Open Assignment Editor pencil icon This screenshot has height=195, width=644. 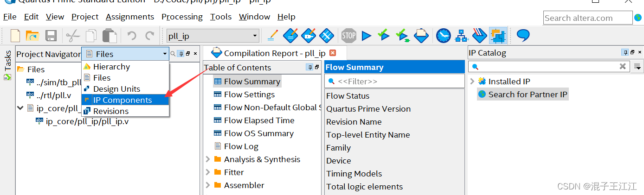click(x=273, y=35)
